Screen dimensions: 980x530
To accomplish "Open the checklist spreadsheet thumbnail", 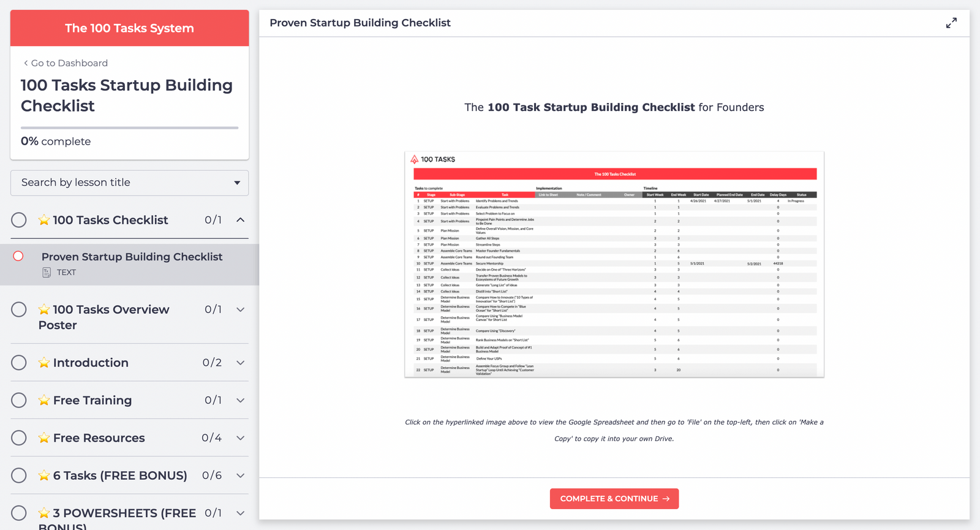I will pyautogui.click(x=614, y=265).
